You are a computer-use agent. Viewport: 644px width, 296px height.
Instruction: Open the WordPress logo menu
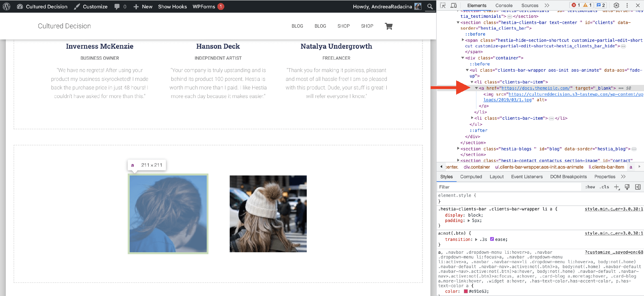pos(6,6)
